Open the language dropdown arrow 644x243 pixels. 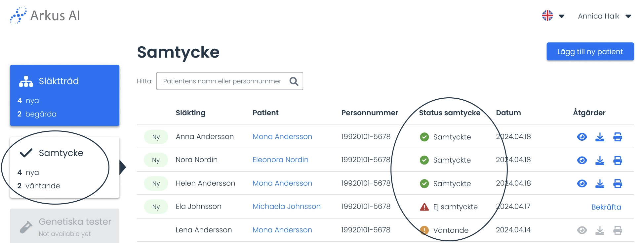(561, 16)
